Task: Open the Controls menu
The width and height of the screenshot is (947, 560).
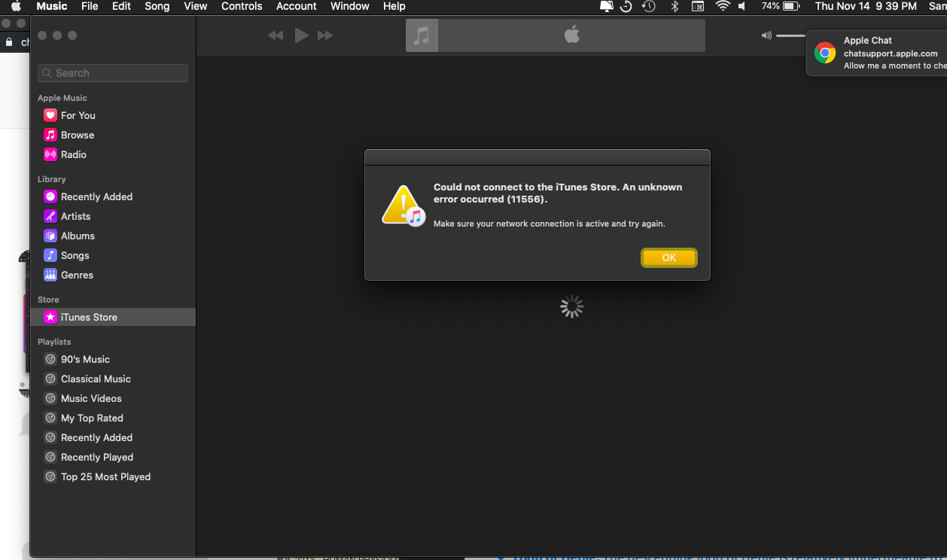Action: [x=242, y=6]
